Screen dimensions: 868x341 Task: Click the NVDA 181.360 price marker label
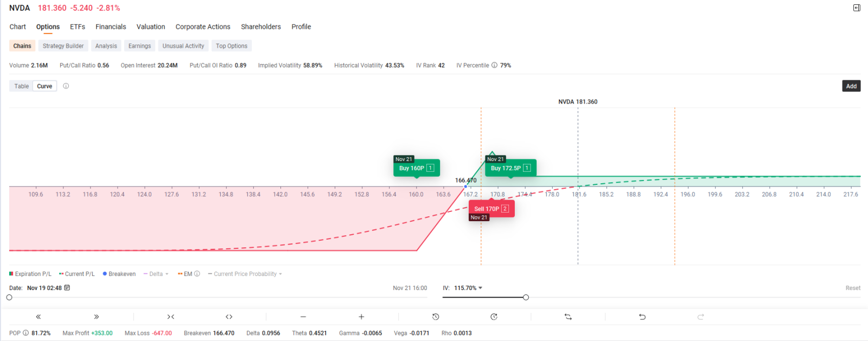coord(578,102)
